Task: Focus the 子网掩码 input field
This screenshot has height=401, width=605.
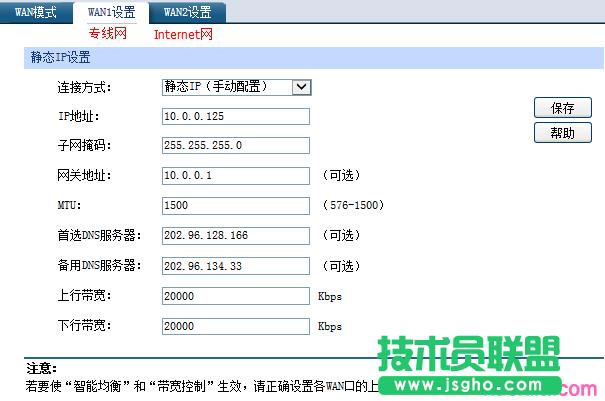Action: (x=235, y=146)
